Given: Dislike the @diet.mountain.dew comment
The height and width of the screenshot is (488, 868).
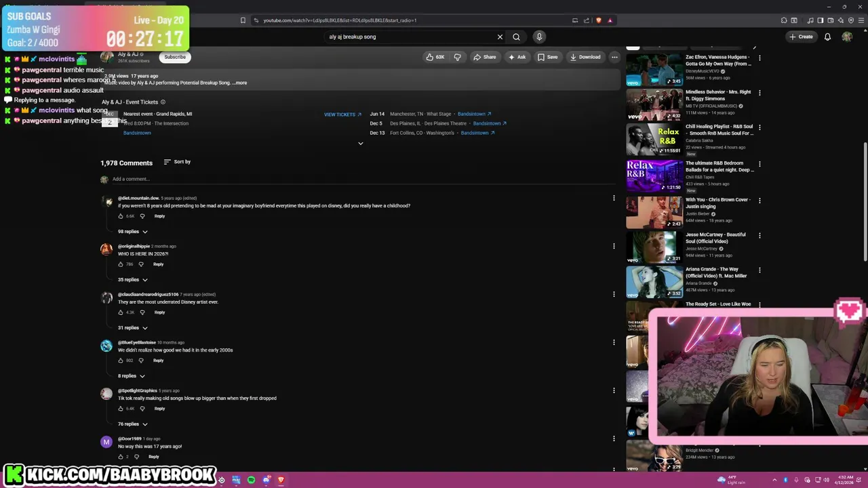Looking at the screenshot, I should (x=142, y=216).
